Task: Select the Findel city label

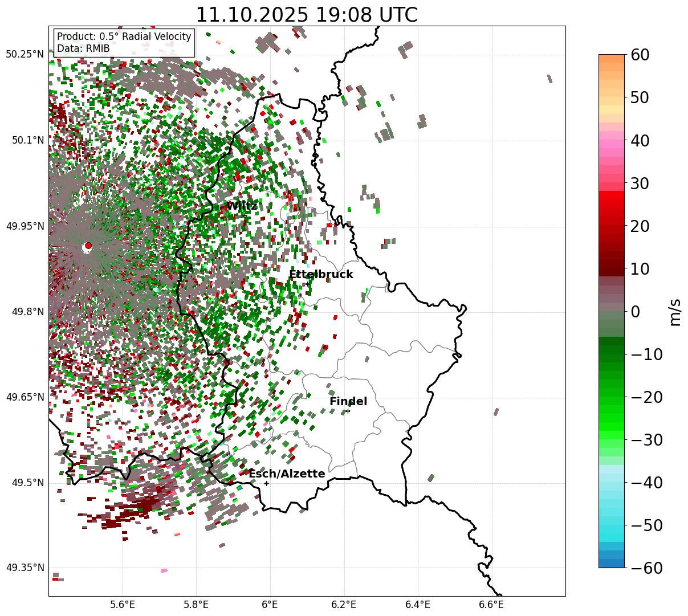Action: pos(348,402)
